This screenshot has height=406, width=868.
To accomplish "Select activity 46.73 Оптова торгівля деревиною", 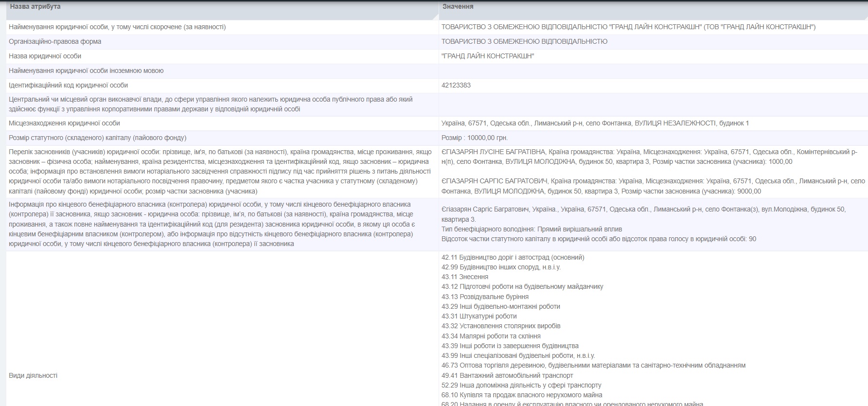I will tap(593, 365).
